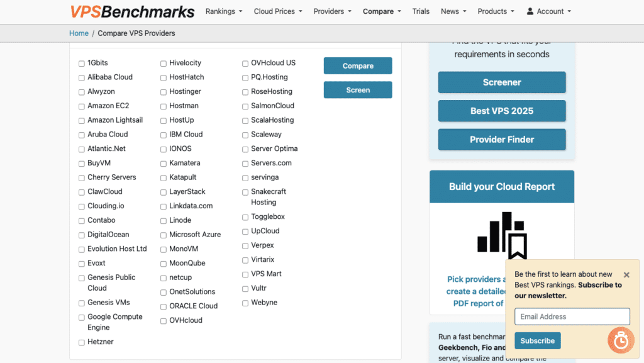Viewport: 644px width, 363px height.
Task: Check the UpCloud checkbox
Action: [x=245, y=232]
